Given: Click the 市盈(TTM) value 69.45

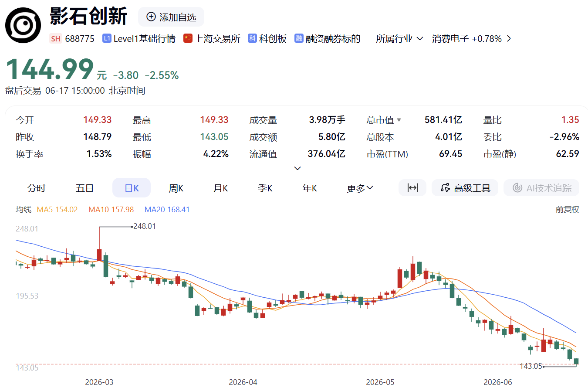Looking at the screenshot, I should click(x=451, y=154).
